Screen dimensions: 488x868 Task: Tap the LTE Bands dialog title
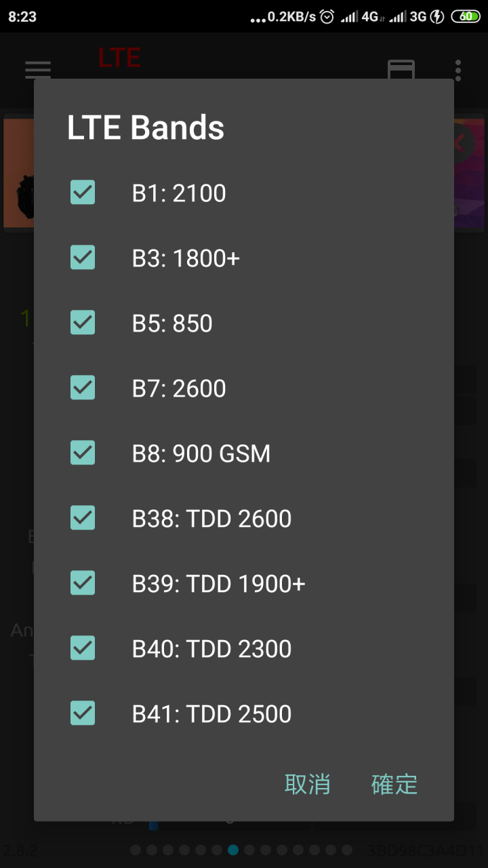(x=146, y=127)
